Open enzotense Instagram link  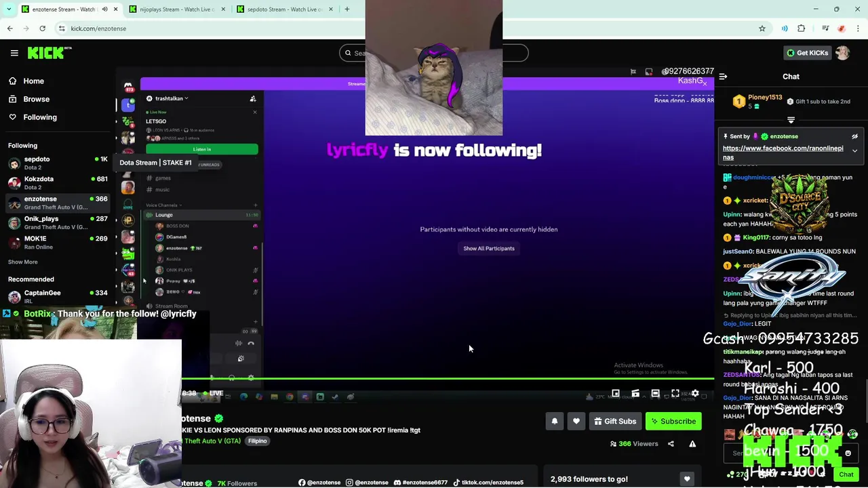point(367,483)
